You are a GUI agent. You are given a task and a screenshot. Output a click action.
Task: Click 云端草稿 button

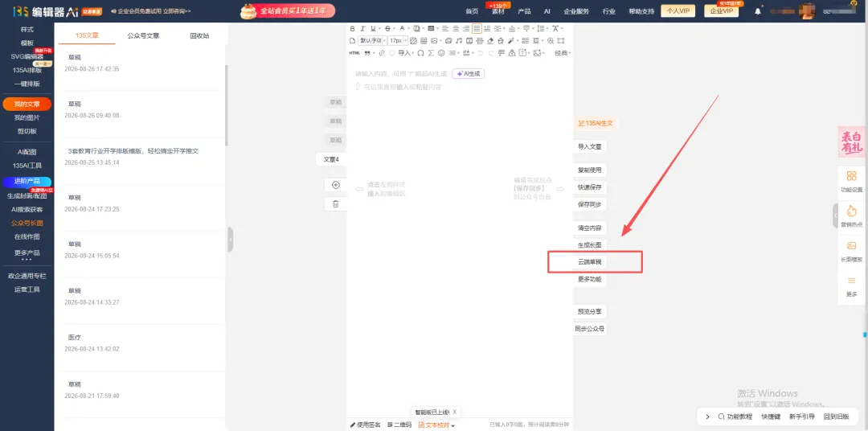pos(590,262)
